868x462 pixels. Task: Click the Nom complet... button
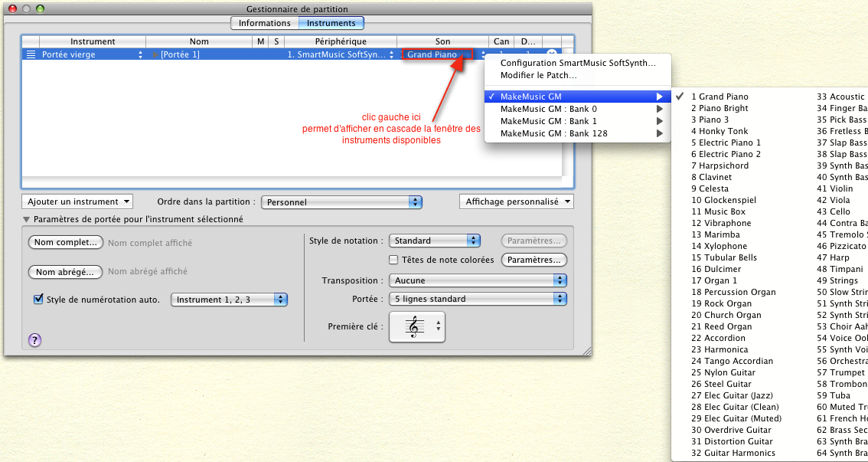tap(65, 243)
